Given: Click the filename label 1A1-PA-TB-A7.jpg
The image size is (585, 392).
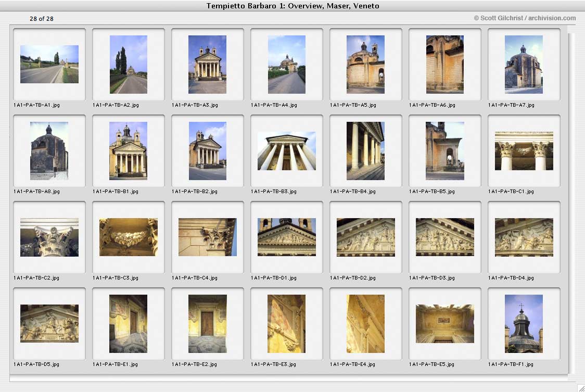Looking at the screenshot, I should [x=511, y=105].
